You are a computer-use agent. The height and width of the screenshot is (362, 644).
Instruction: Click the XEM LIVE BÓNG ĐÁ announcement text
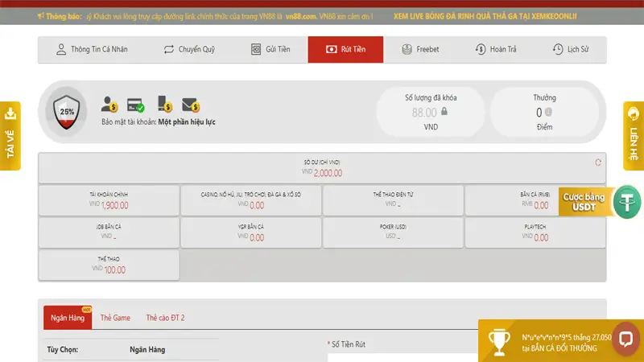[485, 16]
